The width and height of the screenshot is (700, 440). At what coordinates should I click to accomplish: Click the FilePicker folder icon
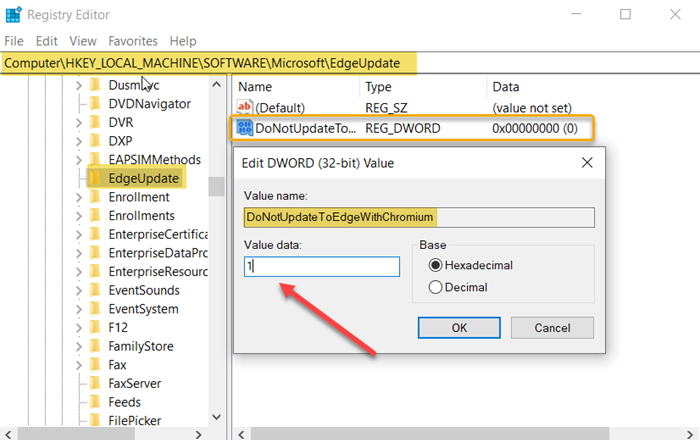click(x=95, y=420)
